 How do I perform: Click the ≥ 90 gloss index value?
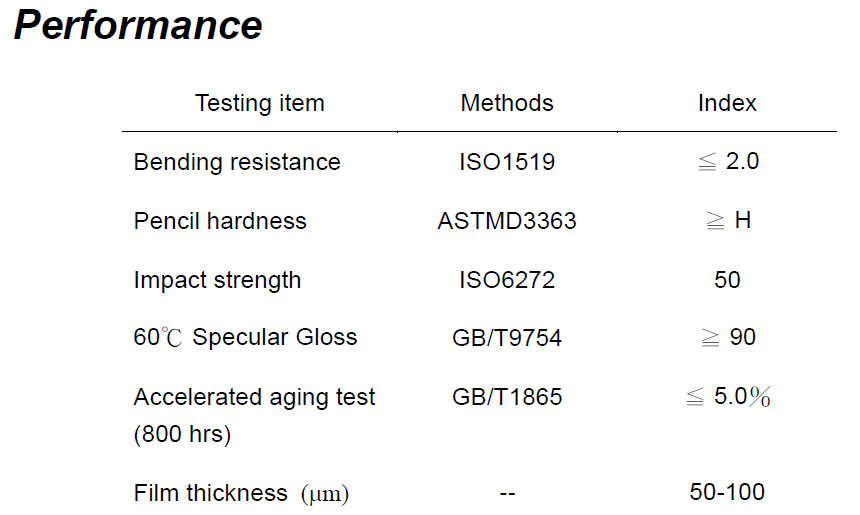tap(728, 337)
